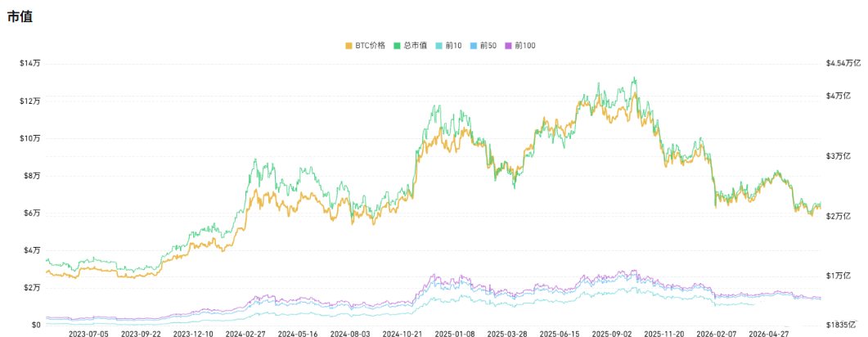Screen dimensions: 868x337
Task: Click the 总市值 legend label text
Action: pyautogui.click(x=415, y=46)
